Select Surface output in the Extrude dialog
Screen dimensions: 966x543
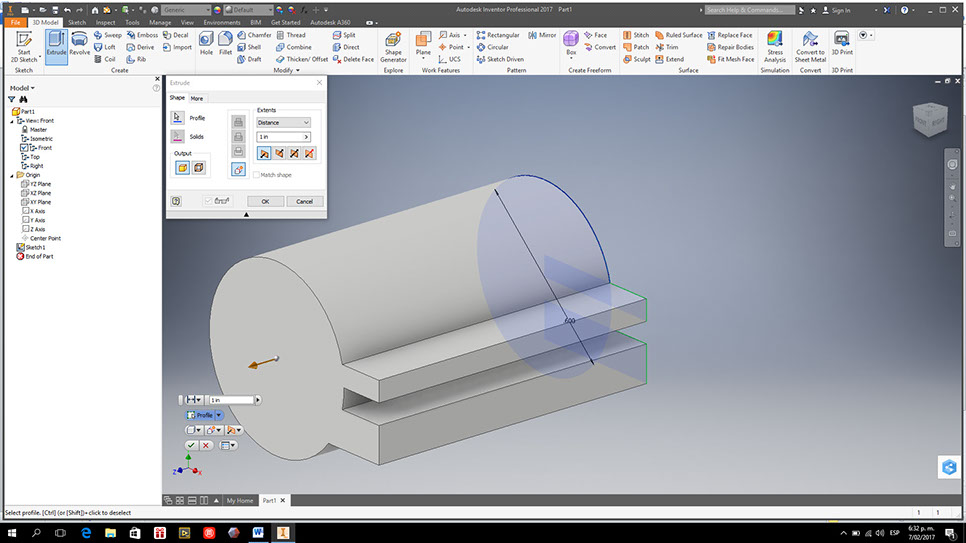(x=198, y=168)
